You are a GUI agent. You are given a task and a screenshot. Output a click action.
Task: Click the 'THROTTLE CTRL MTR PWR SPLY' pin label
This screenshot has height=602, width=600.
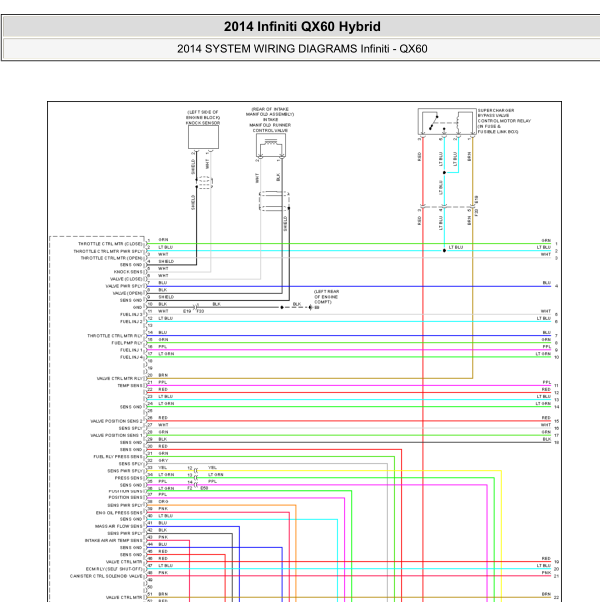[x=108, y=251]
